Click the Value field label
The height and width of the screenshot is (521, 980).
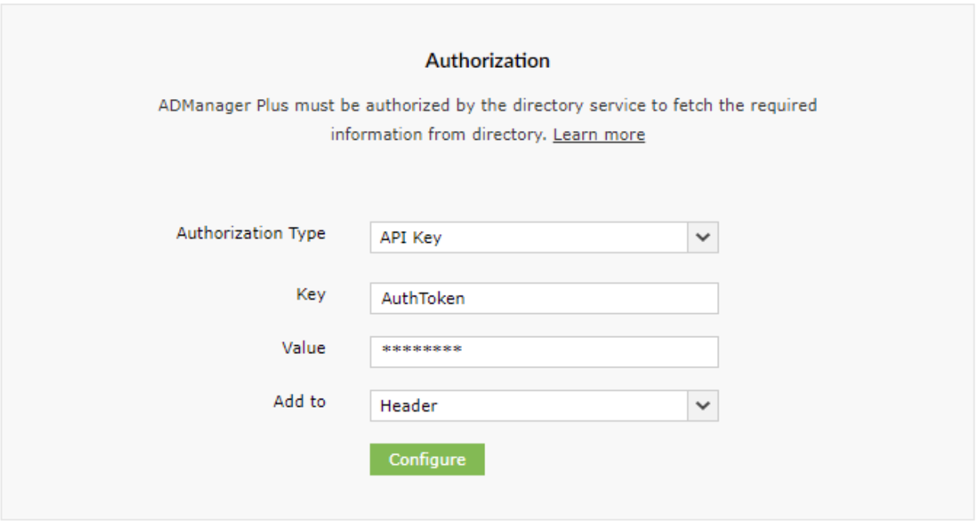303,348
